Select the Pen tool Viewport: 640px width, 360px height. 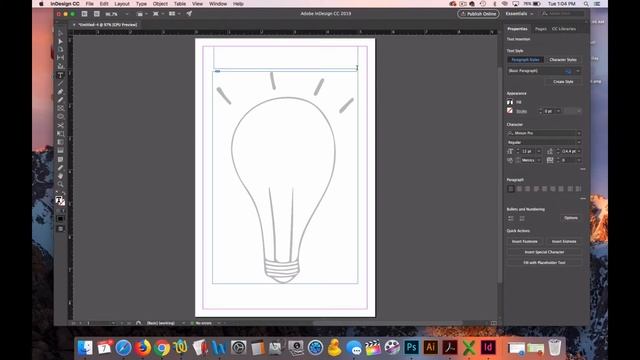pos(60,92)
